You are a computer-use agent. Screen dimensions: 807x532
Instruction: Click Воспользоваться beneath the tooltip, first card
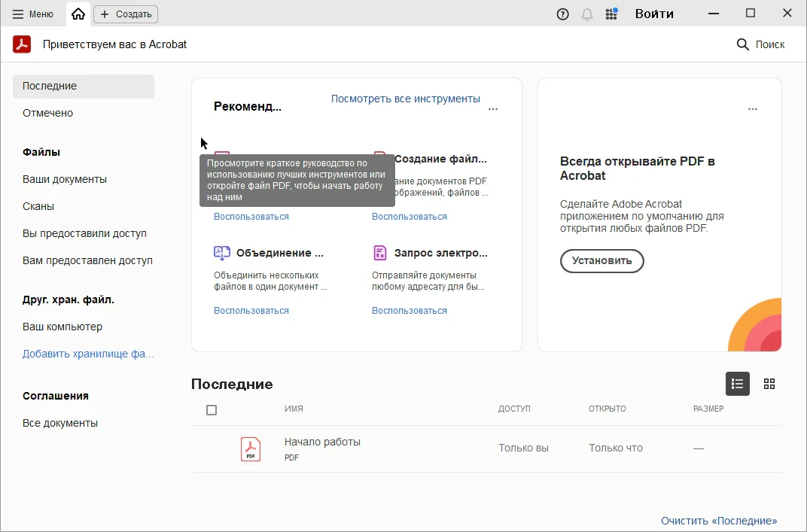[251, 217]
